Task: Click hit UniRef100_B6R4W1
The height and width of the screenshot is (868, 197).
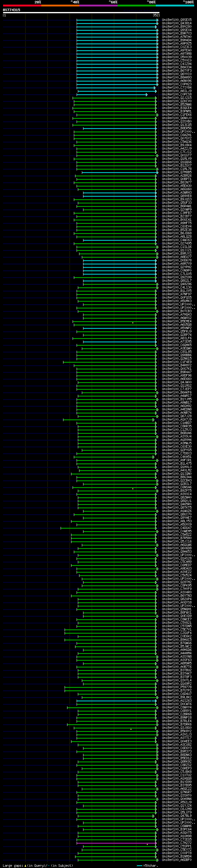Action: 177,206
